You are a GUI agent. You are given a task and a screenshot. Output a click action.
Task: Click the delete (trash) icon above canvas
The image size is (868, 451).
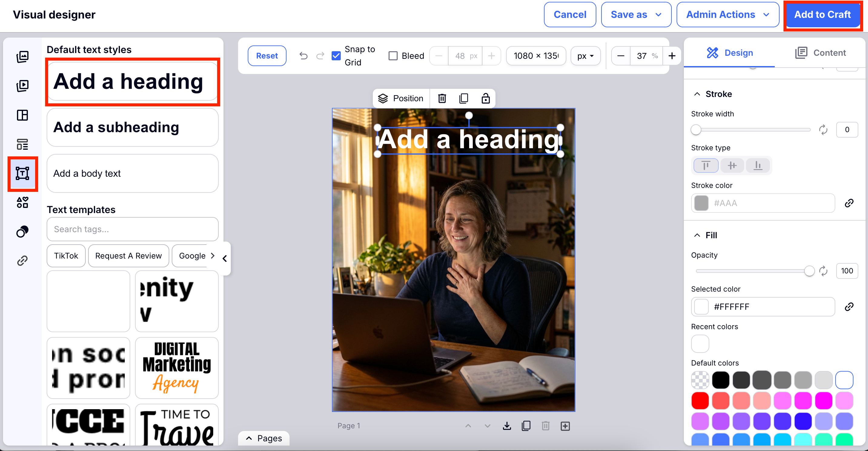tap(442, 98)
